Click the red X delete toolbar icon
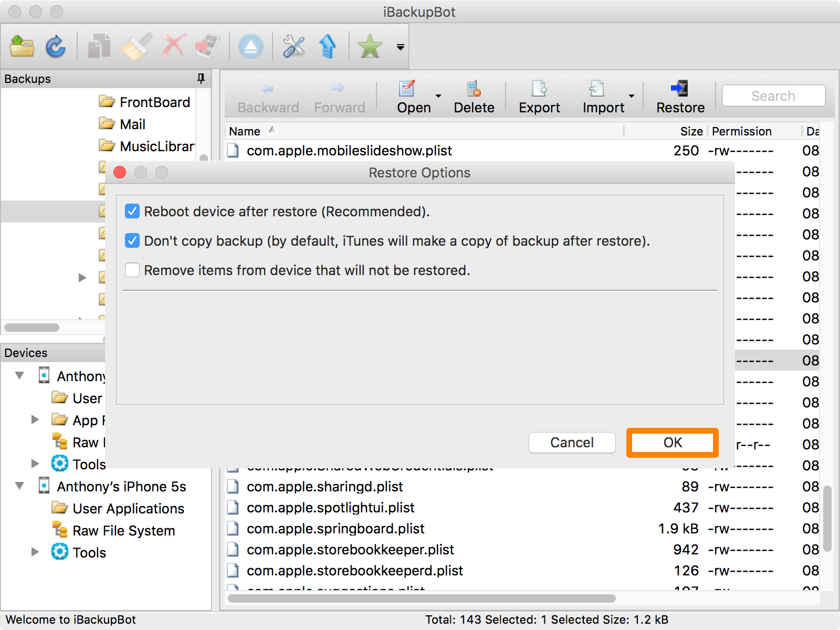This screenshot has height=630, width=840. (x=174, y=46)
